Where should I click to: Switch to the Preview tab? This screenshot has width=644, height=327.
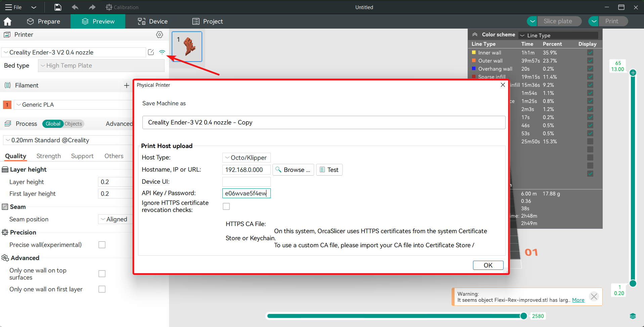point(98,22)
